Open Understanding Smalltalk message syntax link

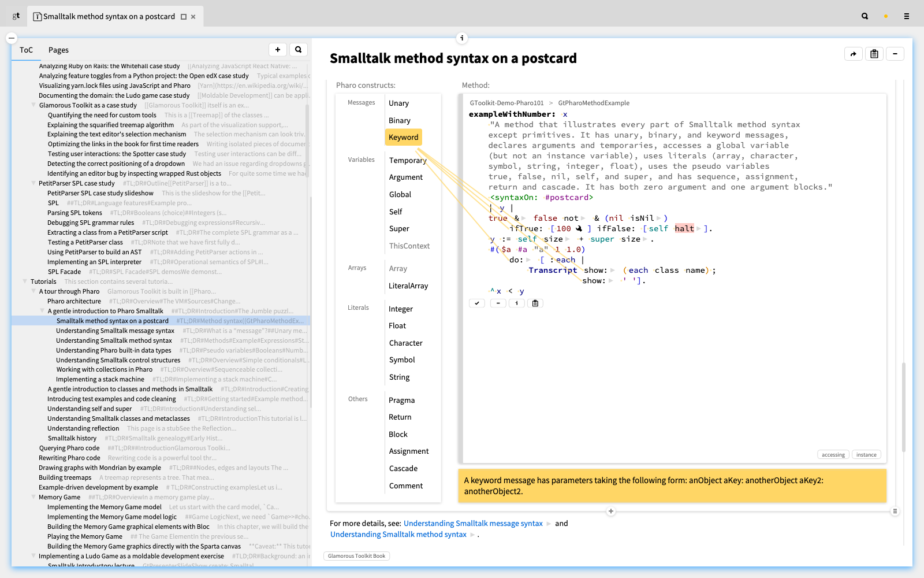pyautogui.click(x=473, y=524)
